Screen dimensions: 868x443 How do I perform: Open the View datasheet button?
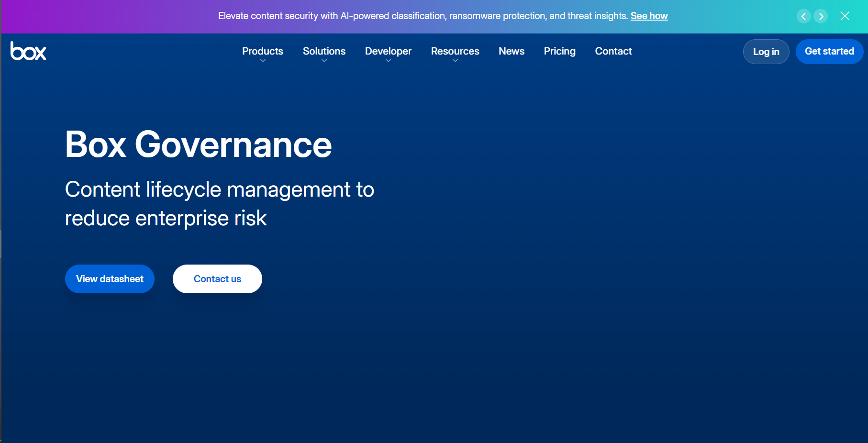point(110,279)
